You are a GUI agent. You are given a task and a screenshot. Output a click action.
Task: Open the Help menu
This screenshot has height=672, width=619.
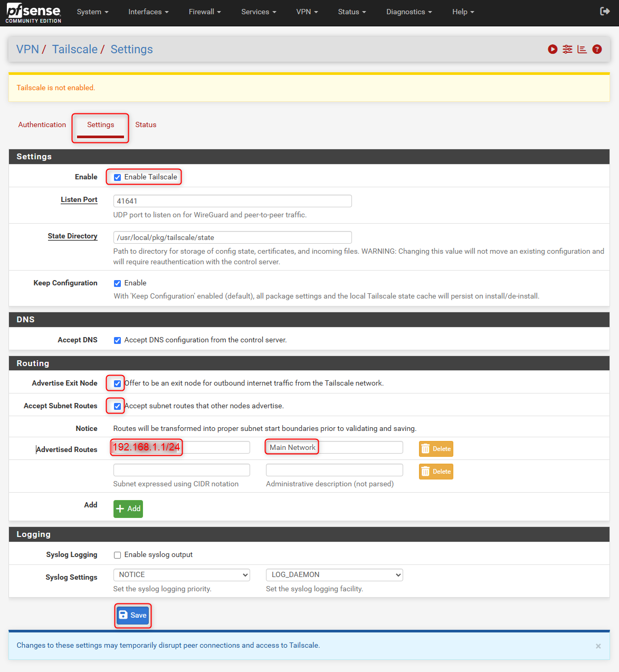(463, 12)
